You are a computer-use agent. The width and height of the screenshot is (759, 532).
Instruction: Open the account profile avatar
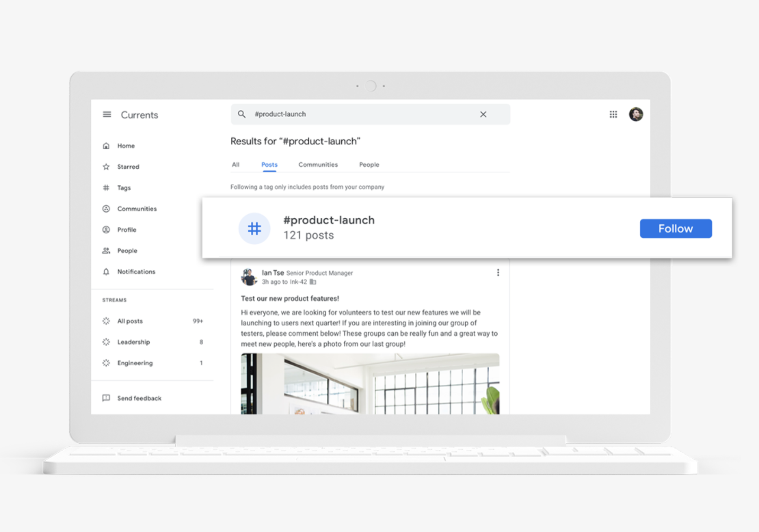coord(635,114)
